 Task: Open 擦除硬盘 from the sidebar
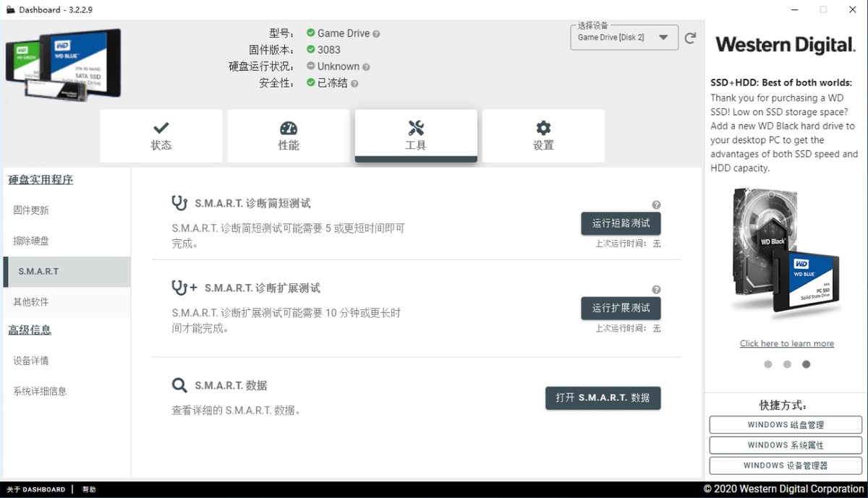coord(31,241)
